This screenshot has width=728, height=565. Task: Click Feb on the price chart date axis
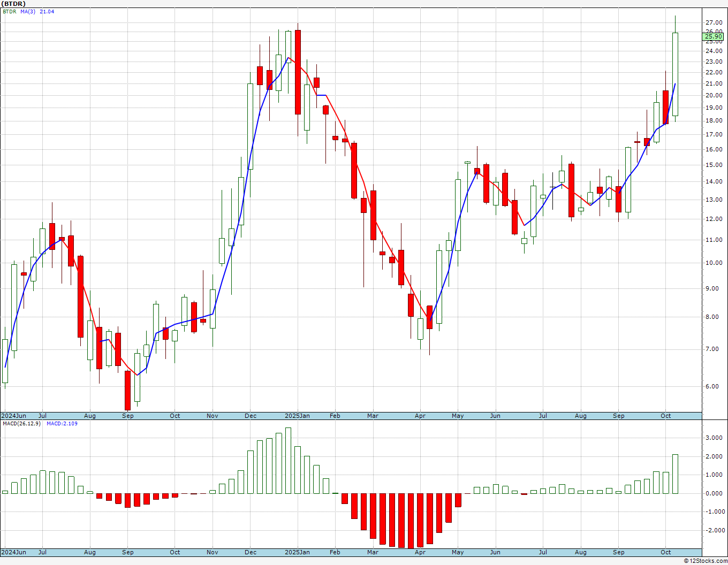pyautogui.click(x=335, y=416)
